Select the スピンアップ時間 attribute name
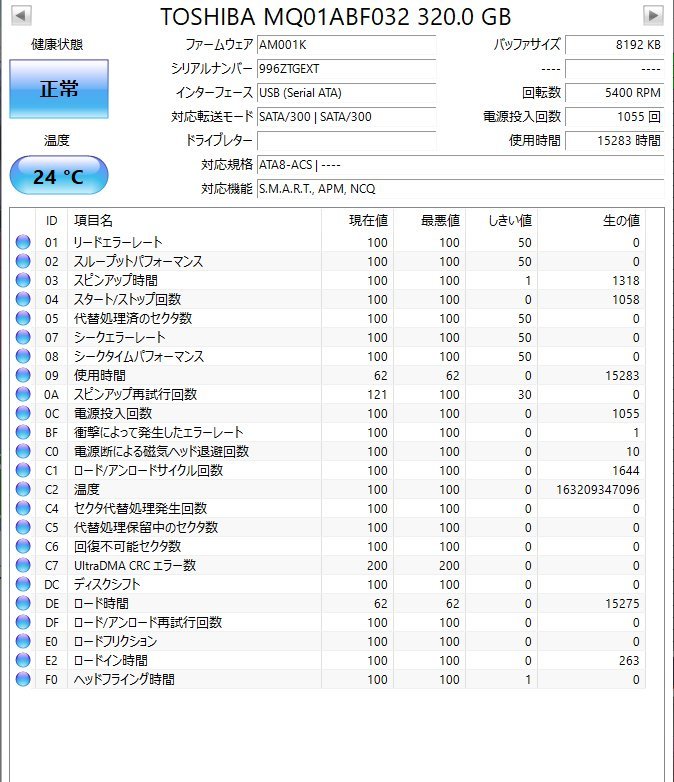 [x=116, y=280]
